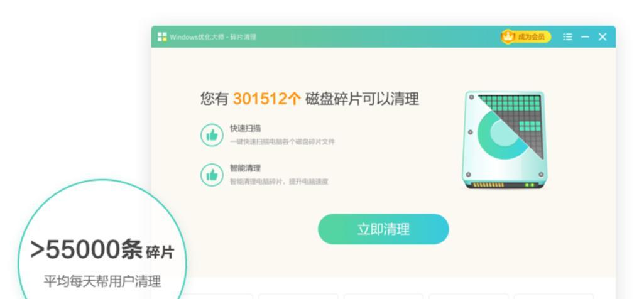Click the Windows优化大师 - 碎片清理 window title

pyautogui.click(x=213, y=37)
